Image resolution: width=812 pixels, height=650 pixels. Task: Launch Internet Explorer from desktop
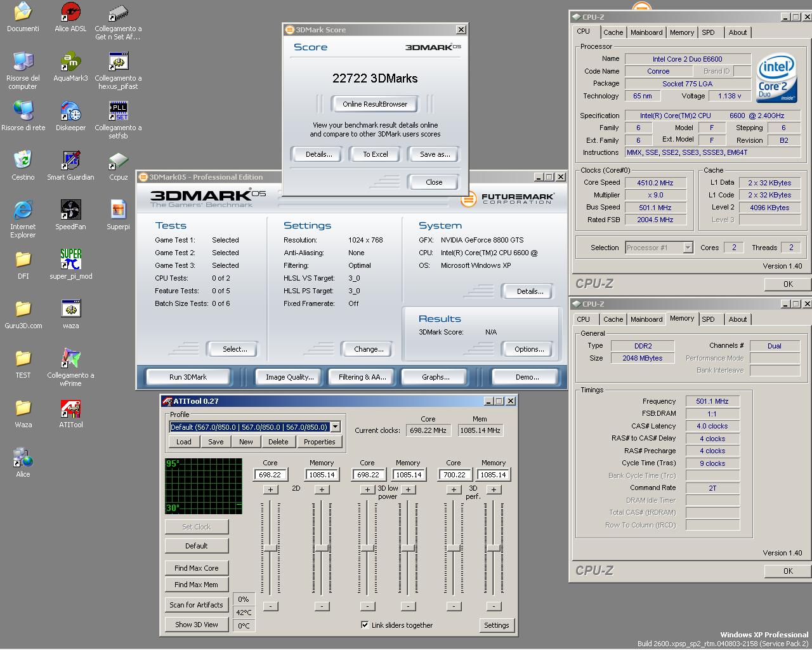(x=23, y=219)
